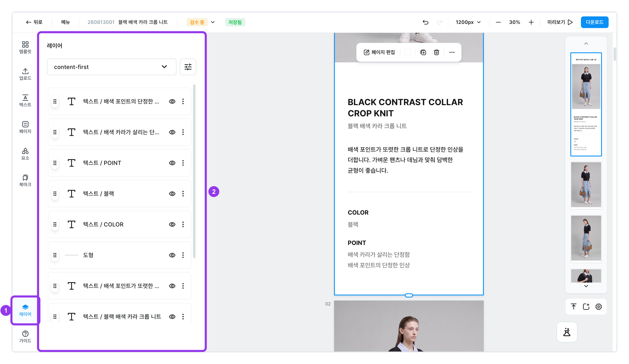Open the 메뉴 menu

[x=66, y=22]
